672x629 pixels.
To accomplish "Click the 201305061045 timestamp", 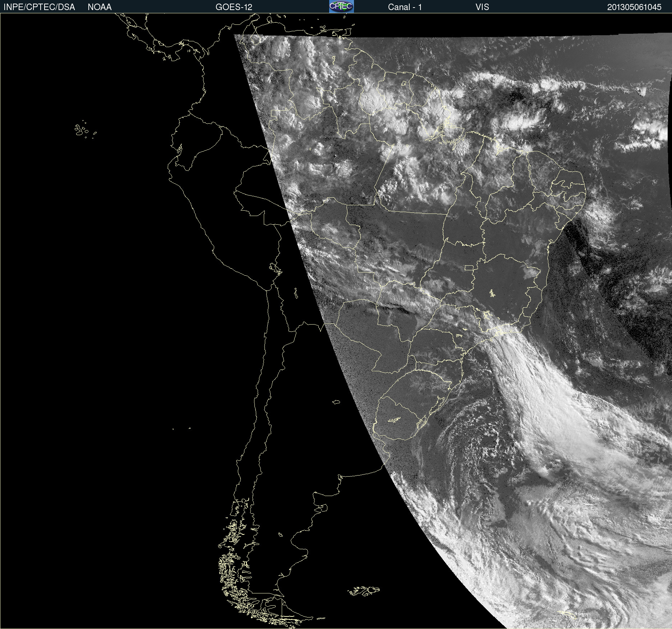I will [x=634, y=7].
